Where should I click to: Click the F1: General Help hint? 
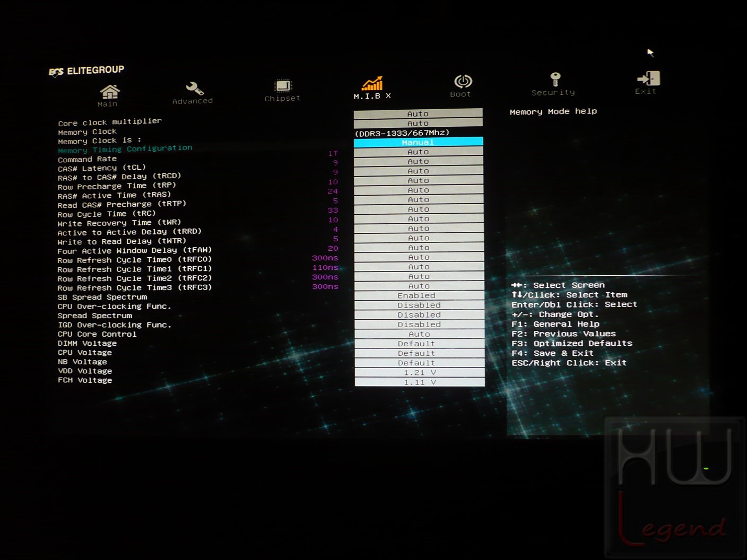[555, 324]
